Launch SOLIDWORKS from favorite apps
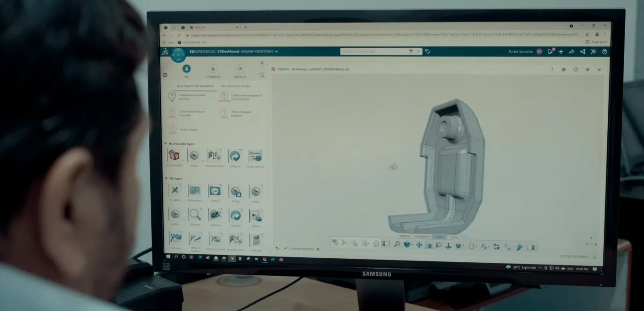Screen dimensions: 644x311 coord(174,156)
